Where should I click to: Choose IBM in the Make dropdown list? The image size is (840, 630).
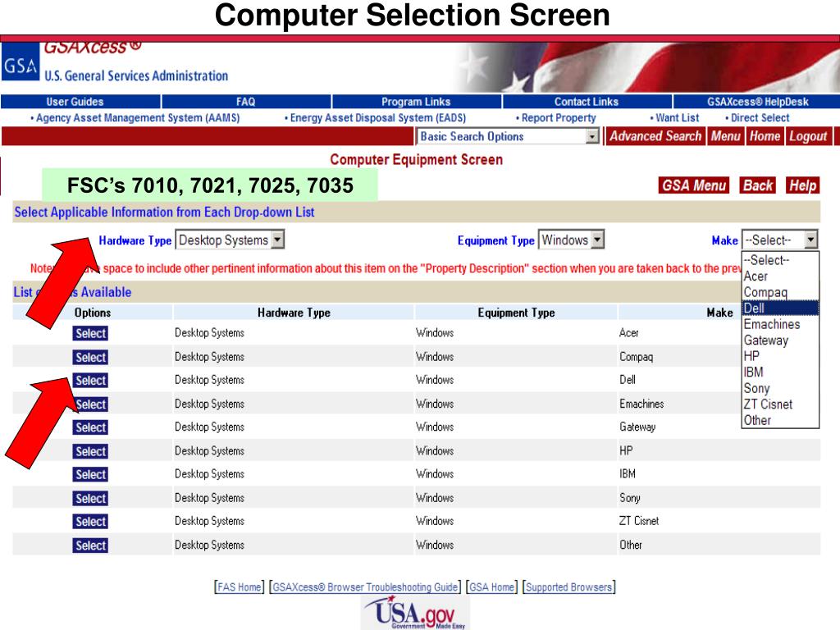click(781, 372)
